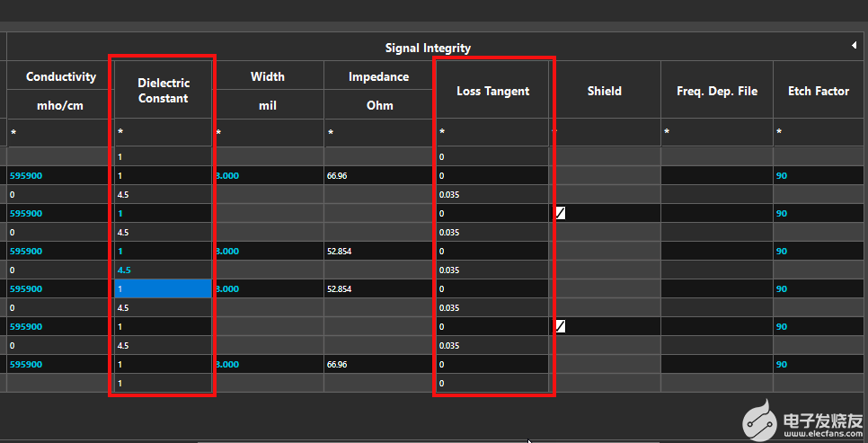Select the Dielectric Constant column header
The width and height of the screenshot is (868, 443).
pyautogui.click(x=163, y=90)
